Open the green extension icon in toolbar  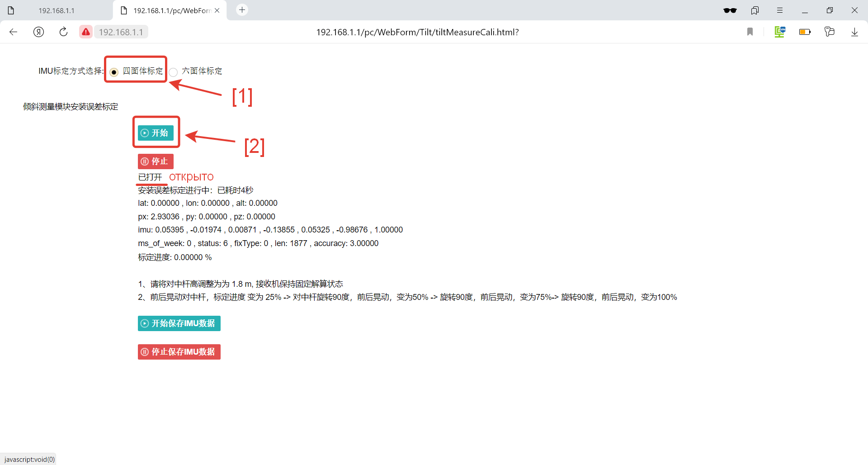coord(780,32)
